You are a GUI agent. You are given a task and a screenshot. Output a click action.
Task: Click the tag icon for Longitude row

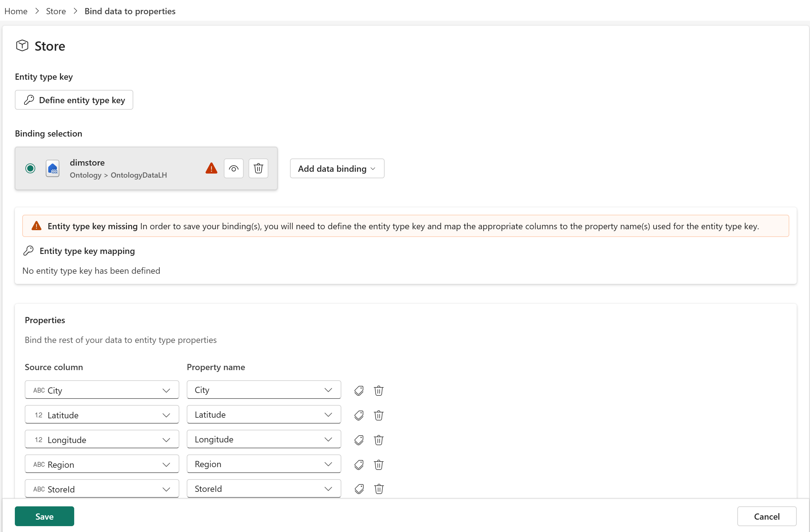(x=359, y=440)
